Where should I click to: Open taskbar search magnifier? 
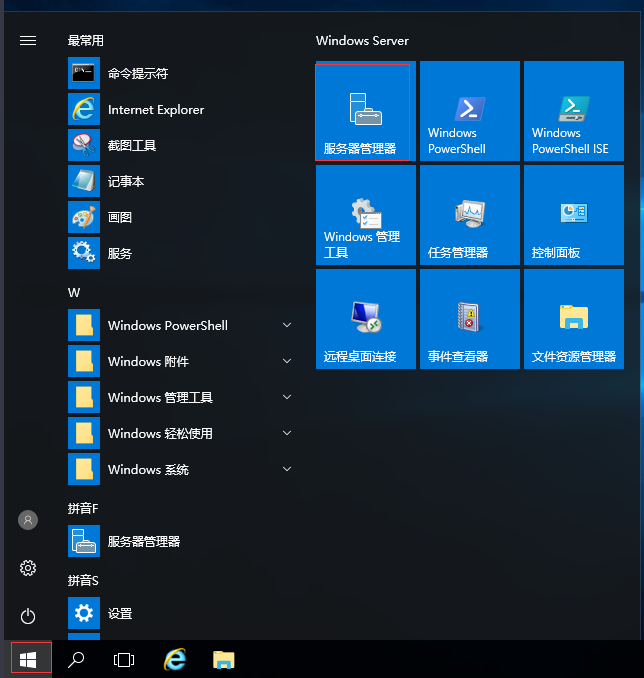point(76,659)
